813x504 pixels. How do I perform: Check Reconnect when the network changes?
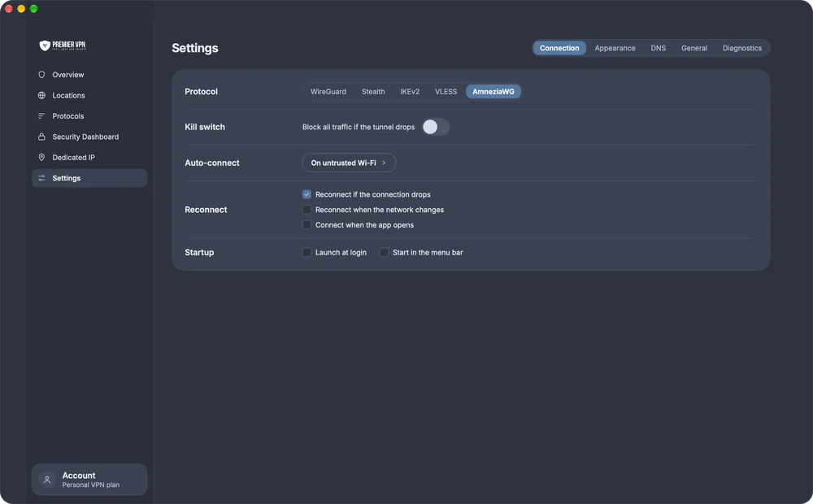coord(307,210)
